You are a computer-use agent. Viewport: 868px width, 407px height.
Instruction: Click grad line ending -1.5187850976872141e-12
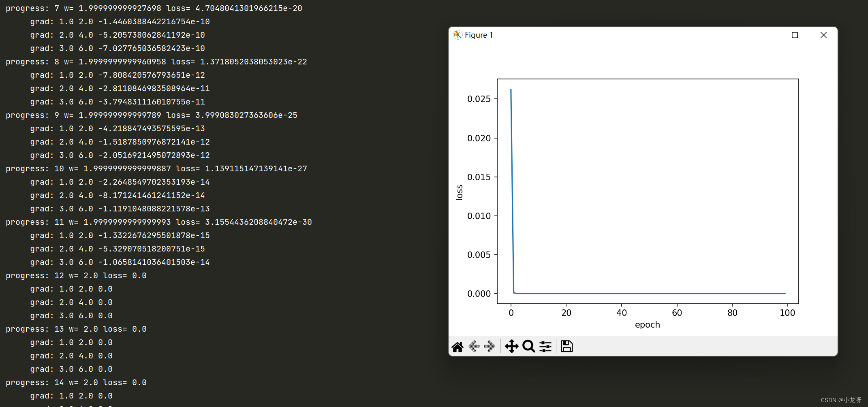(120, 142)
